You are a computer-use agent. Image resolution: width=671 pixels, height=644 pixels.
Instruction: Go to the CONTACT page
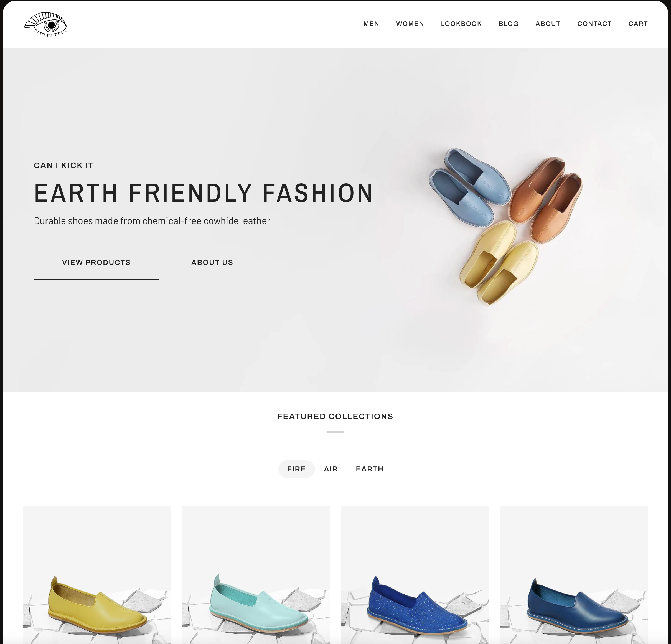coord(594,24)
